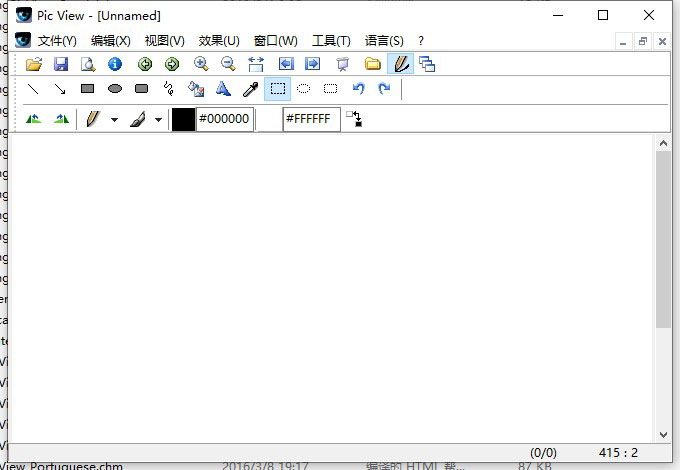The image size is (680, 470).
Task: Click the vertical scrollbar down arrow
Action: (x=663, y=434)
